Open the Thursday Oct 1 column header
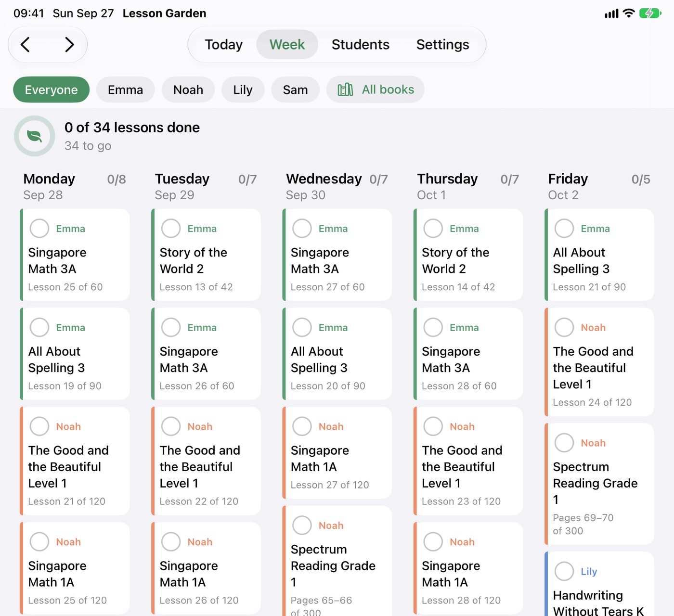 click(x=468, y=186)
